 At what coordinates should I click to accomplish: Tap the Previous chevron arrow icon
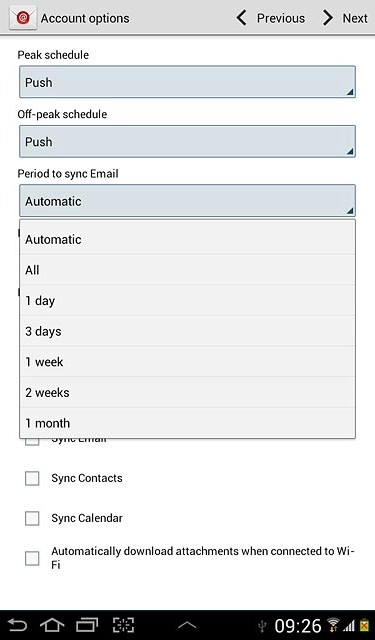[x=242, y=18]
